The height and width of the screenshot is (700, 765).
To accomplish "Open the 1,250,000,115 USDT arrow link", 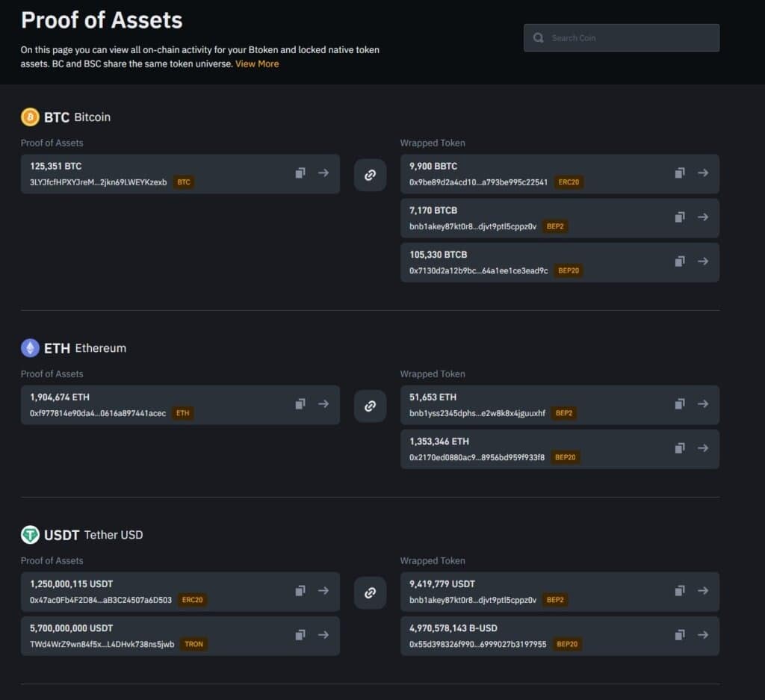I will click(323, 590).
